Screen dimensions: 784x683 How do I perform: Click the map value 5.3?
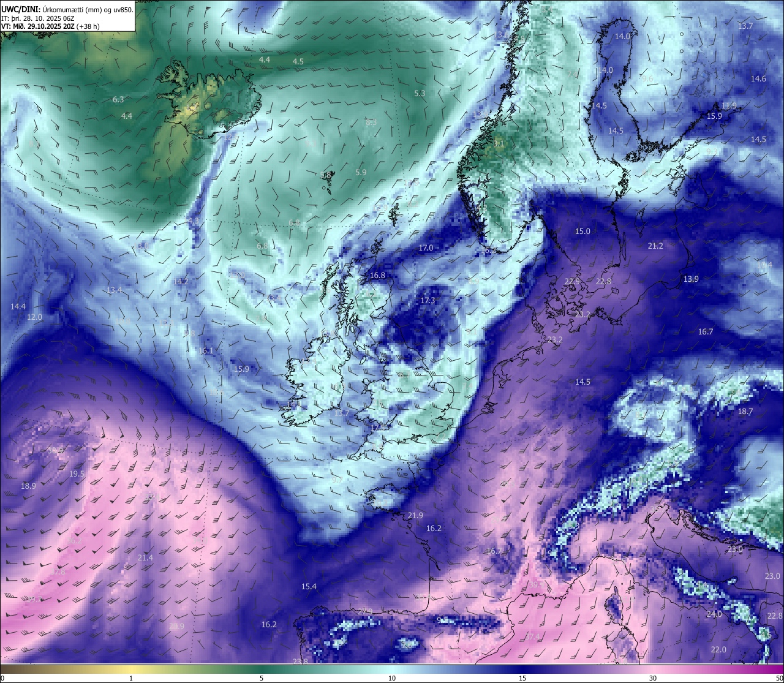[420, 94]
